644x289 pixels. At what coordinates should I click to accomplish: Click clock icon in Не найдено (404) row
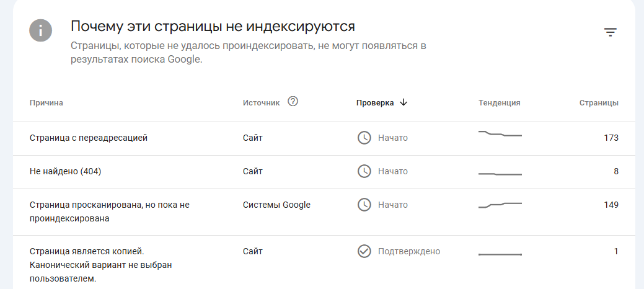point(364,171)
